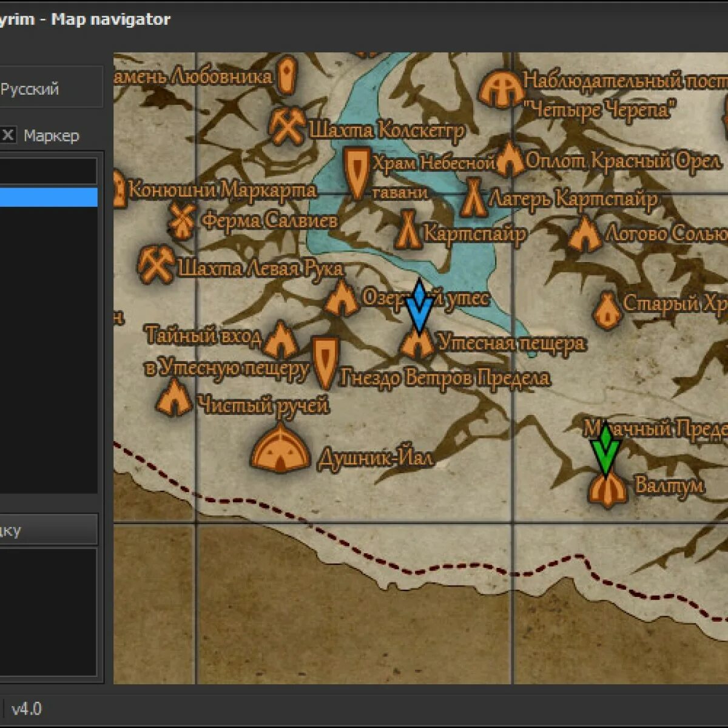The width and height of the screenshot is (728, 728).
Task: Click the Ферма Салвиев windmill icon
Action: pos(181,221)
